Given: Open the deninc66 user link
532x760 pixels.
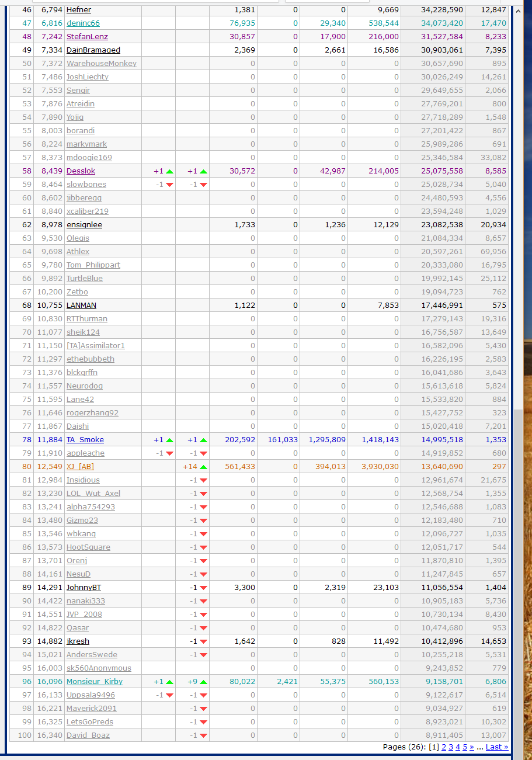Looking at the screenshot, I should 83,23.
